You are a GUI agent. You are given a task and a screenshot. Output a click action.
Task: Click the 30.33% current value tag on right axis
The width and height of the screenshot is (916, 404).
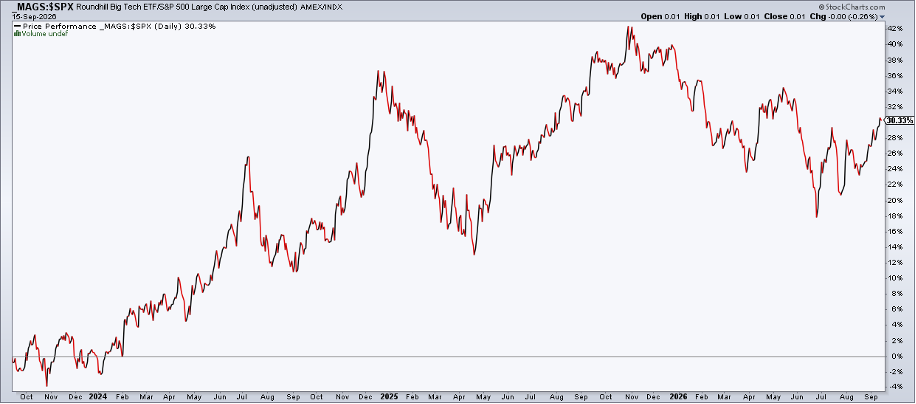(x=898, y=120)
